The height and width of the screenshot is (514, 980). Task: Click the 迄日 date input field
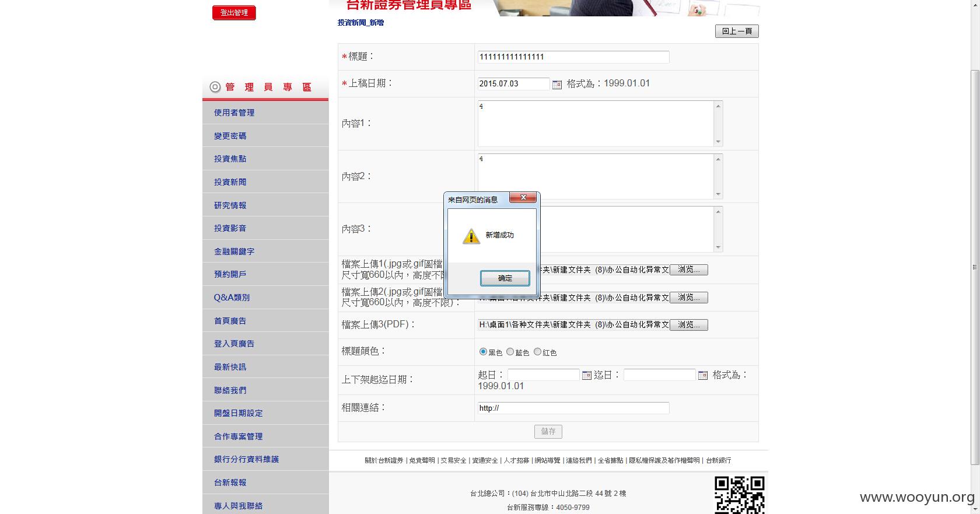660,375
